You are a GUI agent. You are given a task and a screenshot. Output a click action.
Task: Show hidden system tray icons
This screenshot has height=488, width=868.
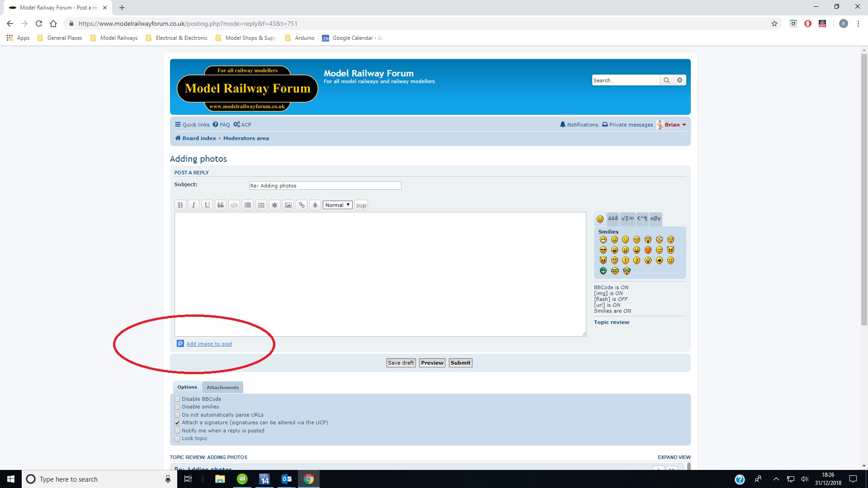point(776,479)
